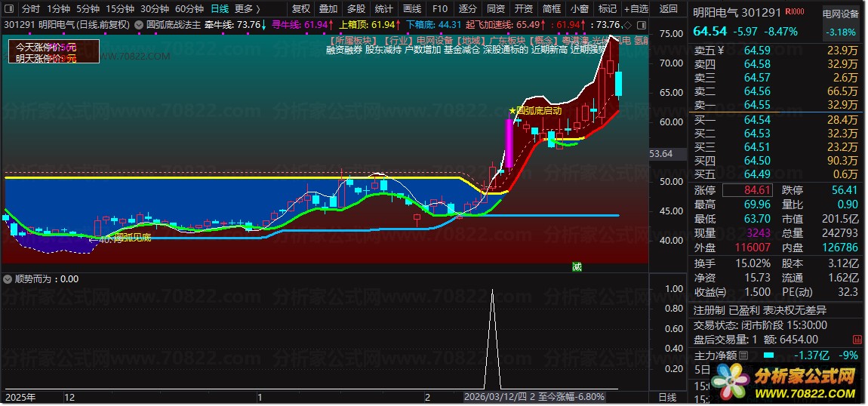The height and width of the screenshot is (406, 868).
Task: Click the 日线 label at bottom right
Action: coord(668,397)
